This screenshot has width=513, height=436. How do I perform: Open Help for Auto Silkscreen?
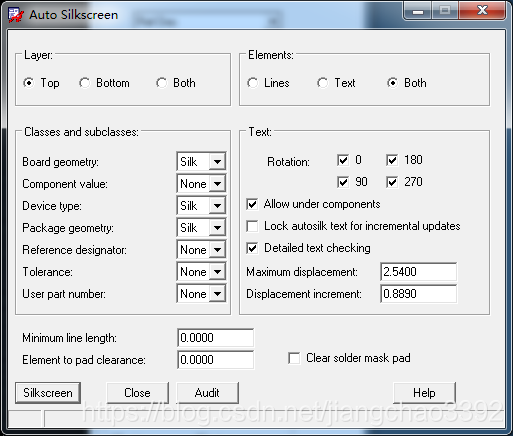coord(424,393)
